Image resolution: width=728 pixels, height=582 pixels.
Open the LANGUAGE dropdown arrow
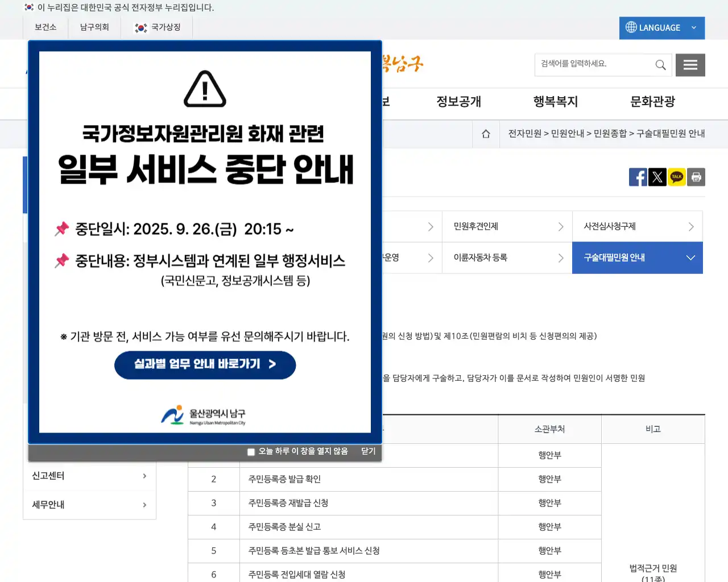[x=694, y=27]
